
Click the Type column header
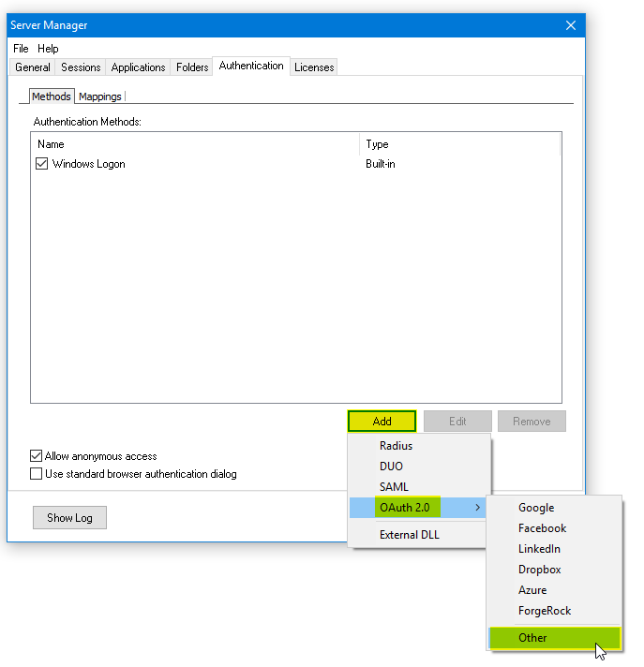tap(459, 144)
